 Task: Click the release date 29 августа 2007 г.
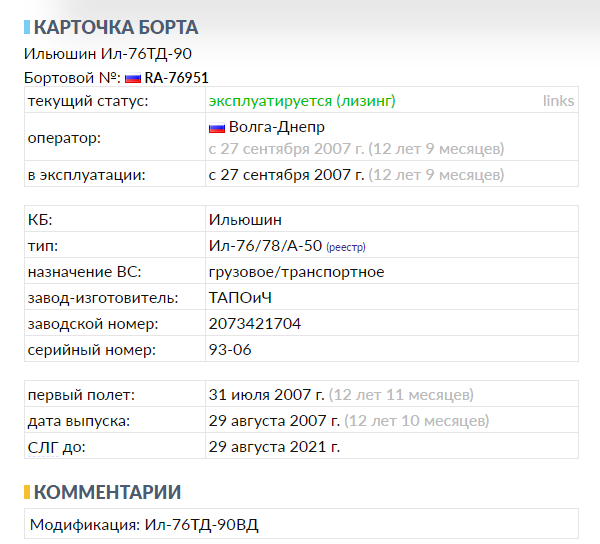(x=274, y=421)
